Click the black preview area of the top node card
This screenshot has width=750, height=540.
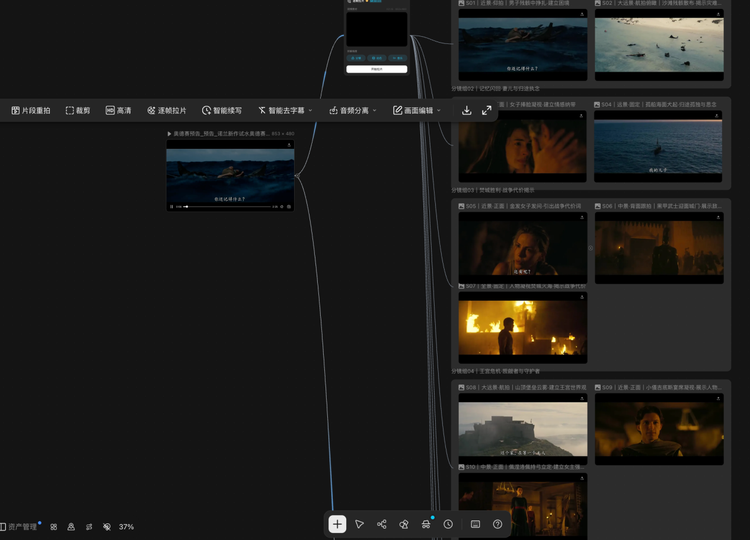376,29
